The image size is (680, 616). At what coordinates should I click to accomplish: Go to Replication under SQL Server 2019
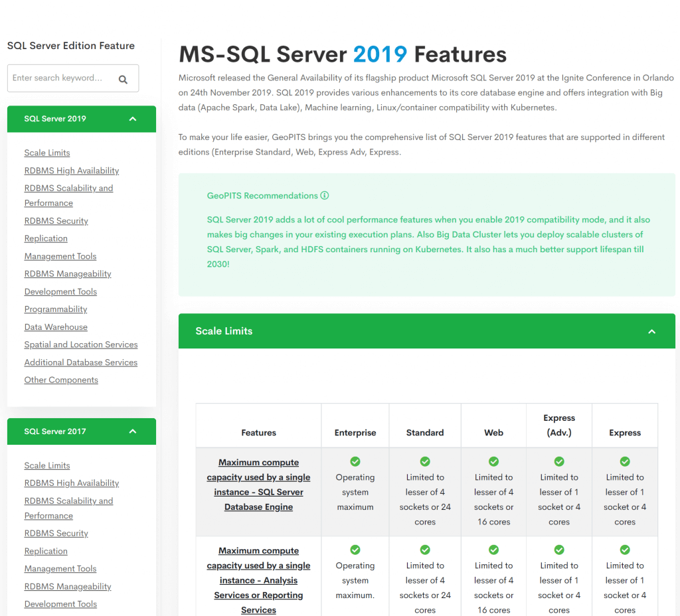click(46, 238)
